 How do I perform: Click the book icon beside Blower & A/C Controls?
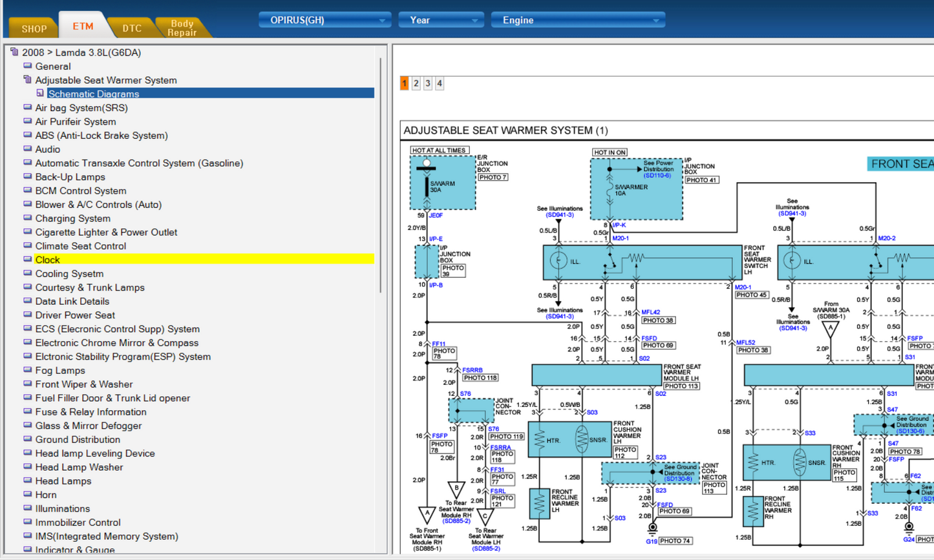(x=27, y=204)
